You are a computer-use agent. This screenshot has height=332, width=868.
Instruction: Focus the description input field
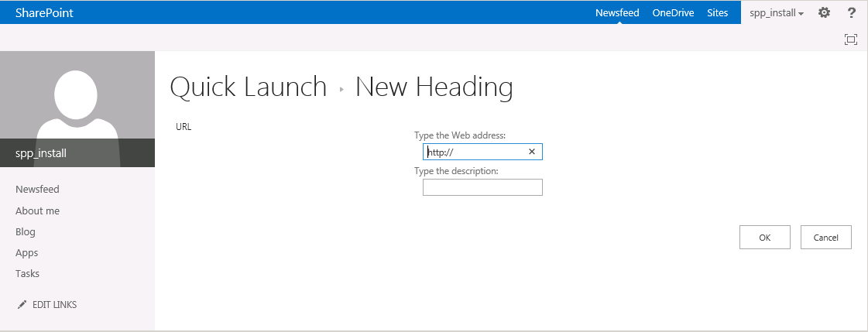pyautogui.click(x=482, y=187)
